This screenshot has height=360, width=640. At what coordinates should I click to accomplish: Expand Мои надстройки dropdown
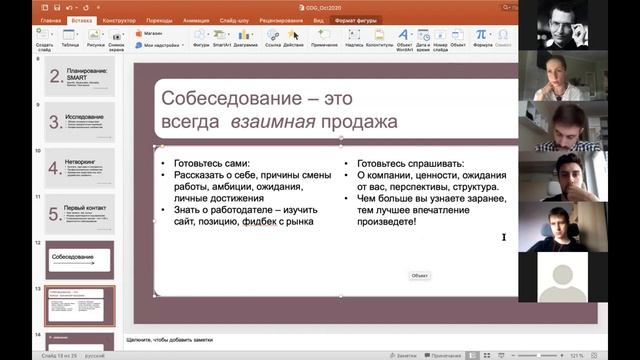click(x=183, y=45)
